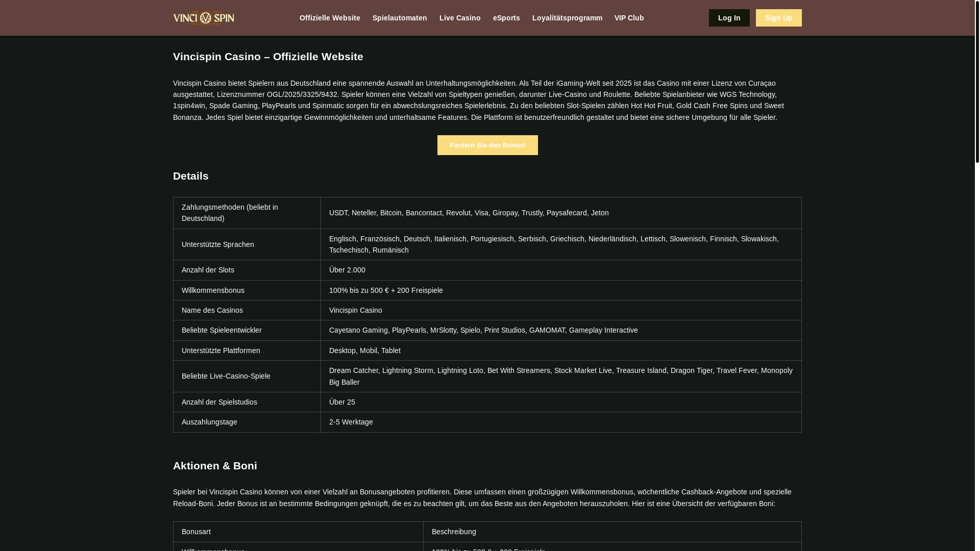Select the eSports nav link

(506, 18)
